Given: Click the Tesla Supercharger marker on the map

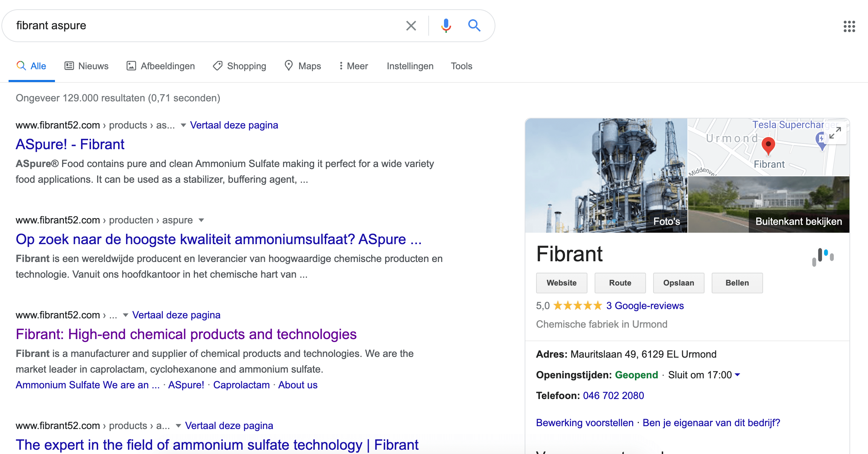Looking at the screenshot, I should 822,140.
